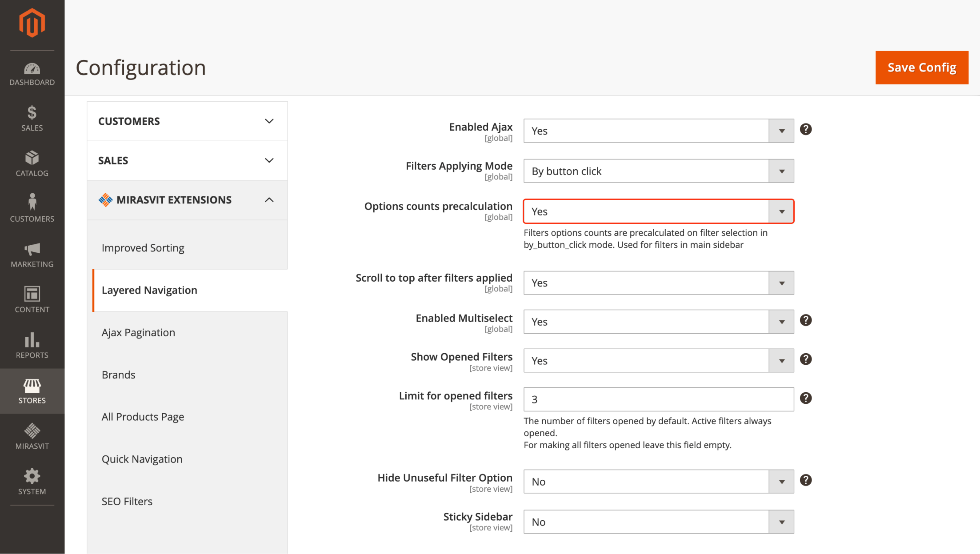Show help tooltip for Enabled Ajax
Viewport: 980px width, 554px height.
click(806, 129)
